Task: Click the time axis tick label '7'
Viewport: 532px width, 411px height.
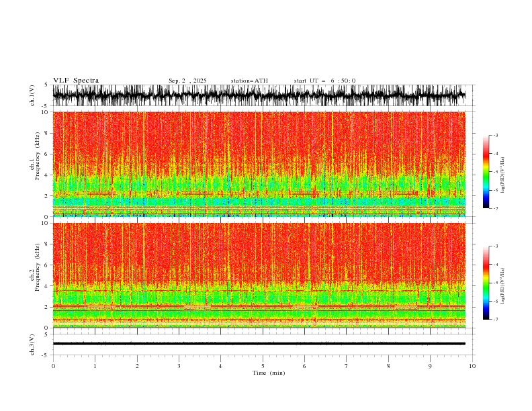Action: (347, 366)
